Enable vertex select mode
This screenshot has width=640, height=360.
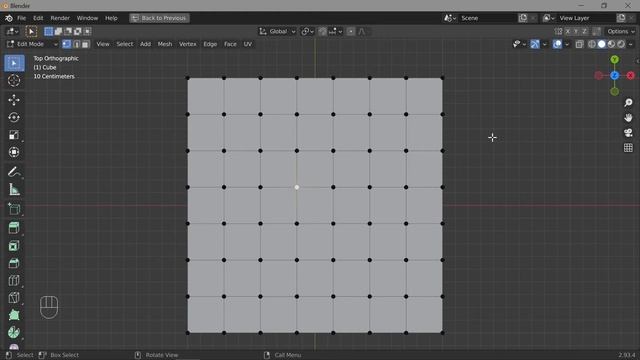pos(67,44)
